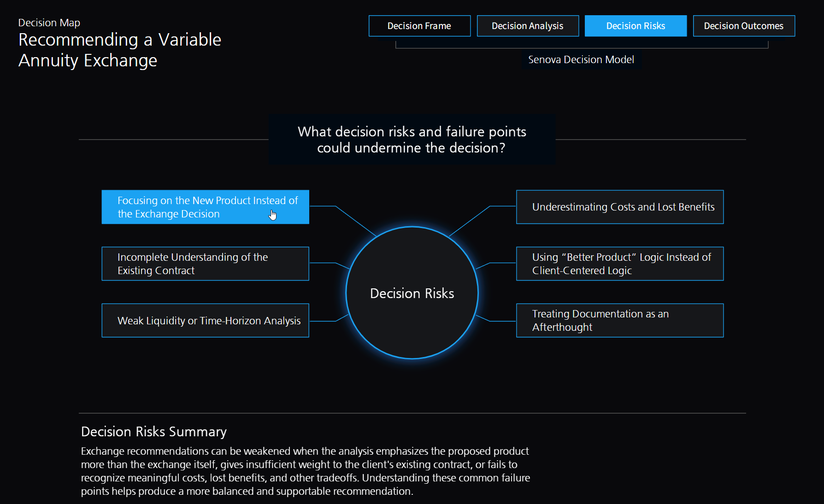Viewport: 824px width, 504px height.
Task: Select the Decision Risks tab
Action: (x=636, y=26)
